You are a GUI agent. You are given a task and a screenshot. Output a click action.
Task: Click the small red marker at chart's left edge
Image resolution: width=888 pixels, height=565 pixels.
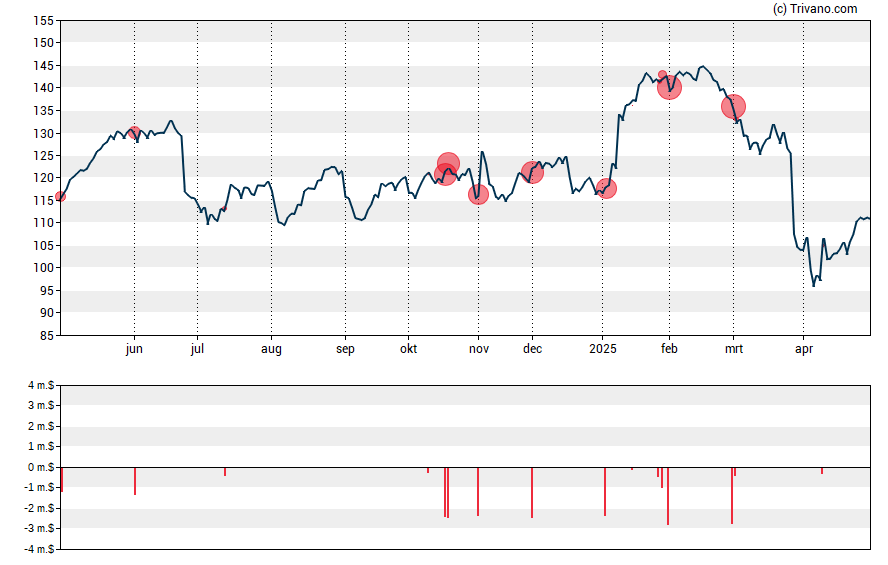pyautogui.click(x=61, y=196)
